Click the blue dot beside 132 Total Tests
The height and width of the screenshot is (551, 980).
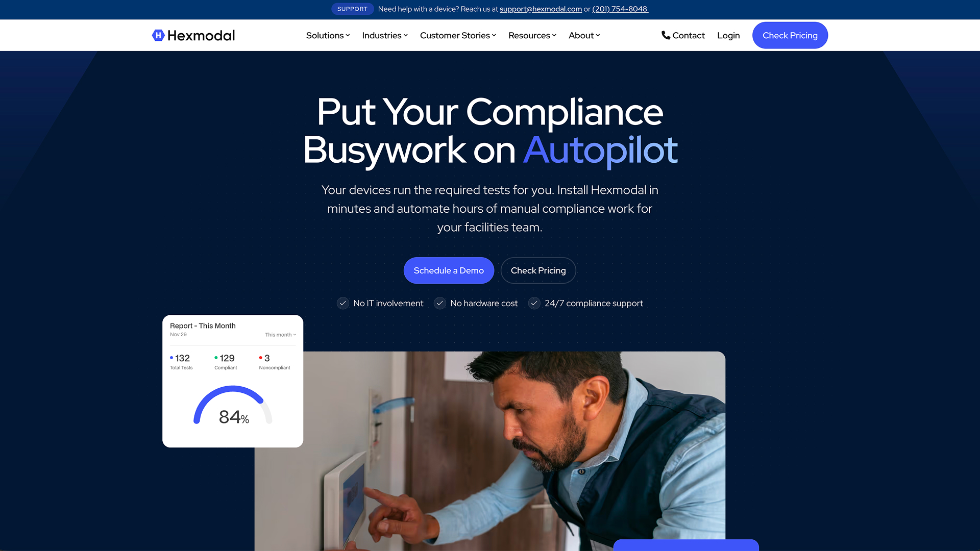tap(171, 358)
